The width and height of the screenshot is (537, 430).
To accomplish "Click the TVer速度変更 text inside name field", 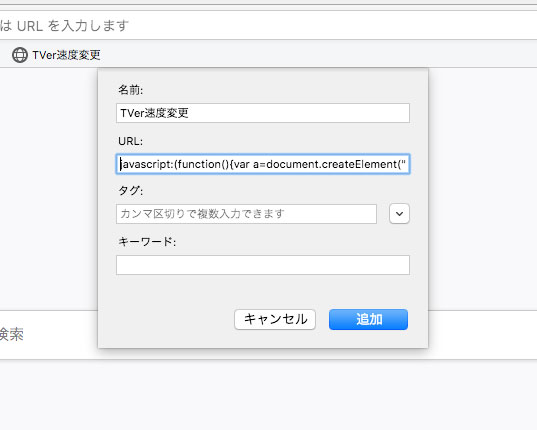I will (154, 113).
